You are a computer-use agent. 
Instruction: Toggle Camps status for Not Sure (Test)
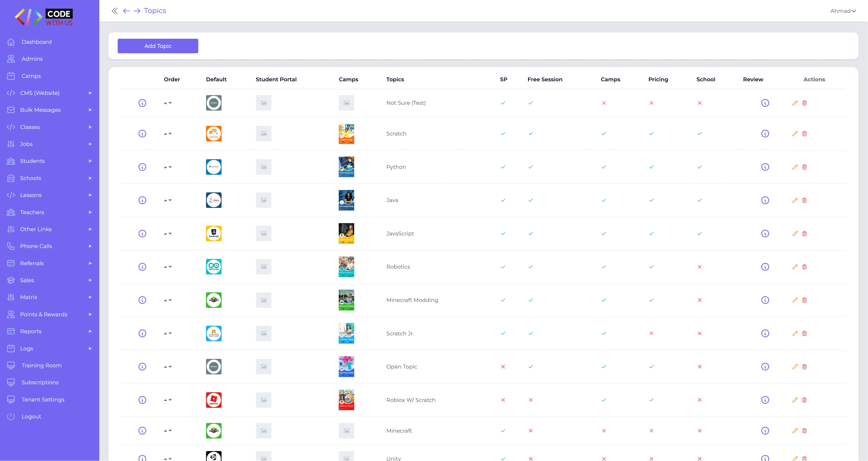(x=604, y=103)
